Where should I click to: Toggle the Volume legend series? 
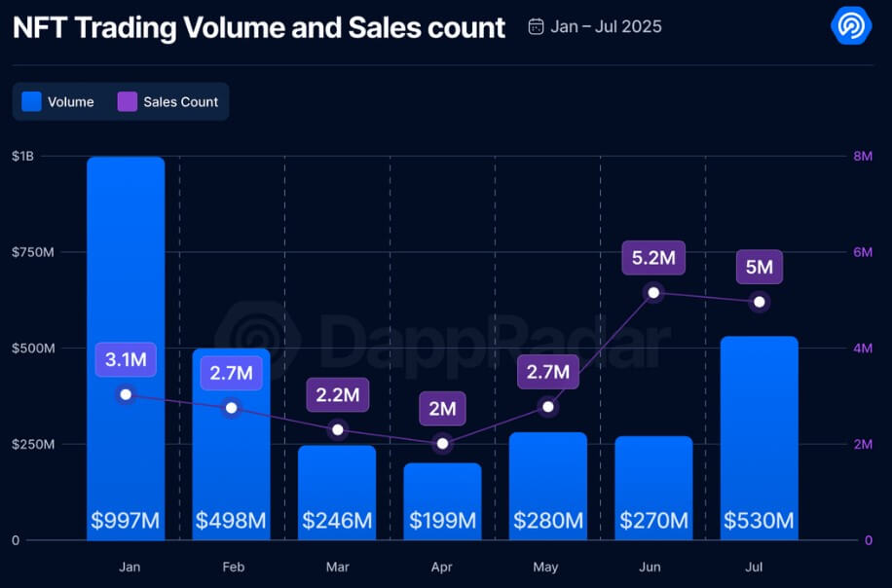click(x=58, y=101)
